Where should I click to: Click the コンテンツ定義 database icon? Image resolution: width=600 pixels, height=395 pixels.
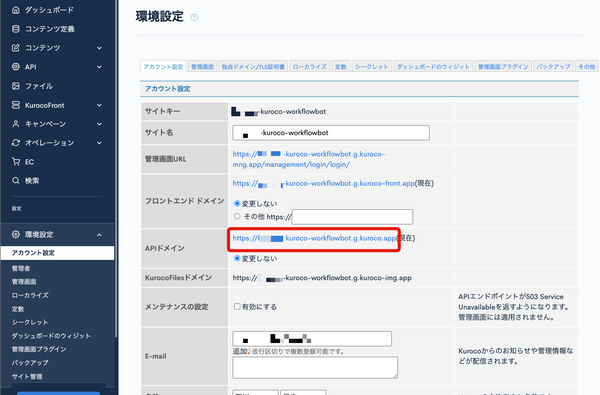(16, 29)
